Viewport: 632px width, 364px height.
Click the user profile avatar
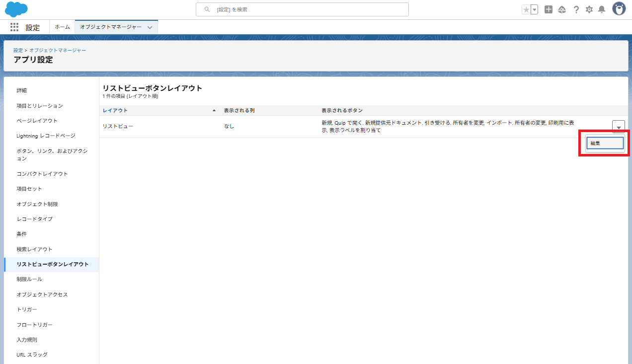click(619, 9)
